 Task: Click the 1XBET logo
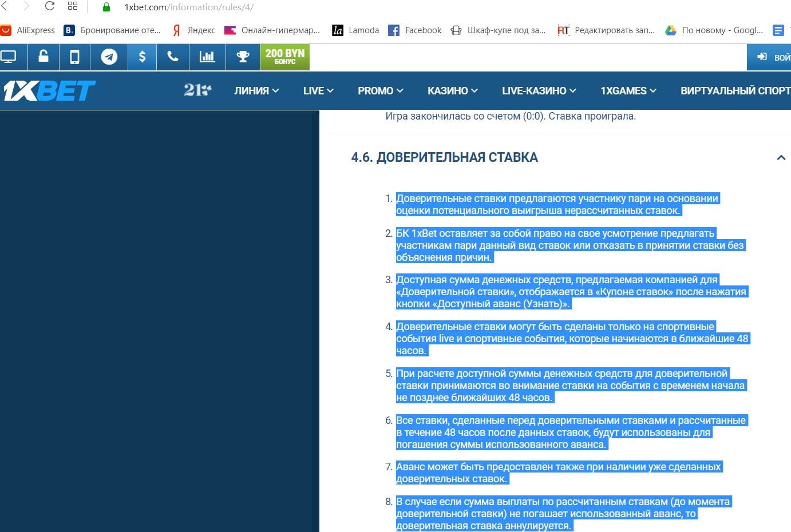coord(49,90)
